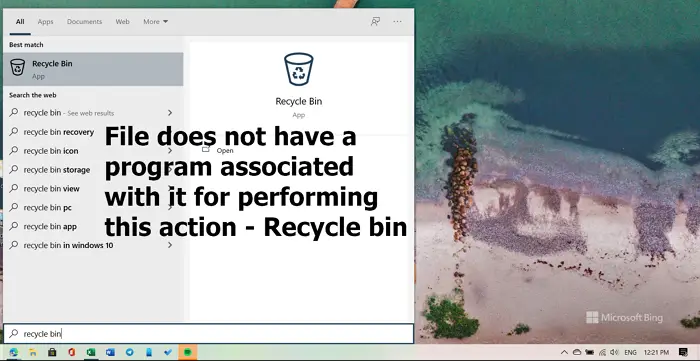Open the 12:21 PM clock flyout
Image resolution: width=700 pixels, height=361 pixels.
[x=656, y=353]
